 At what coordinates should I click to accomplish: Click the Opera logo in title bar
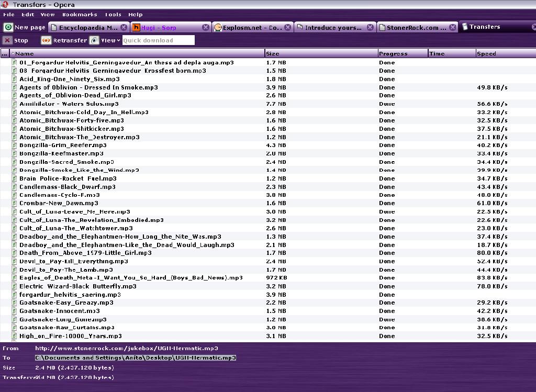[x=5, y=4]
